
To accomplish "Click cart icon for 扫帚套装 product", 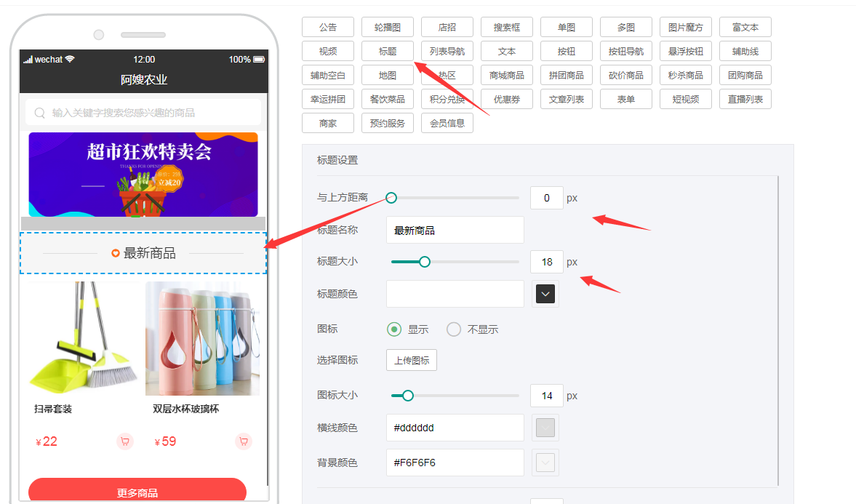I will [124, 441].
